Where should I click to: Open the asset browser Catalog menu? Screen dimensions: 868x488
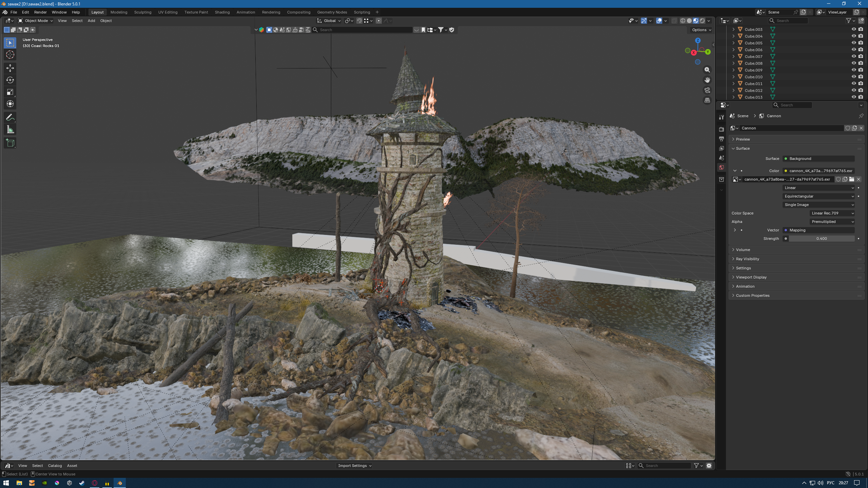[x=55, y=466]
